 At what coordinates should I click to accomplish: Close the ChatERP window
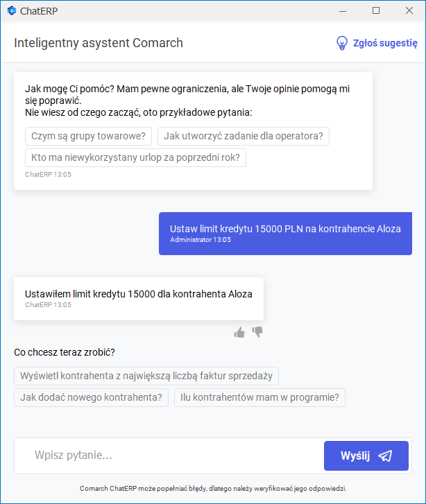coord(409,10)
